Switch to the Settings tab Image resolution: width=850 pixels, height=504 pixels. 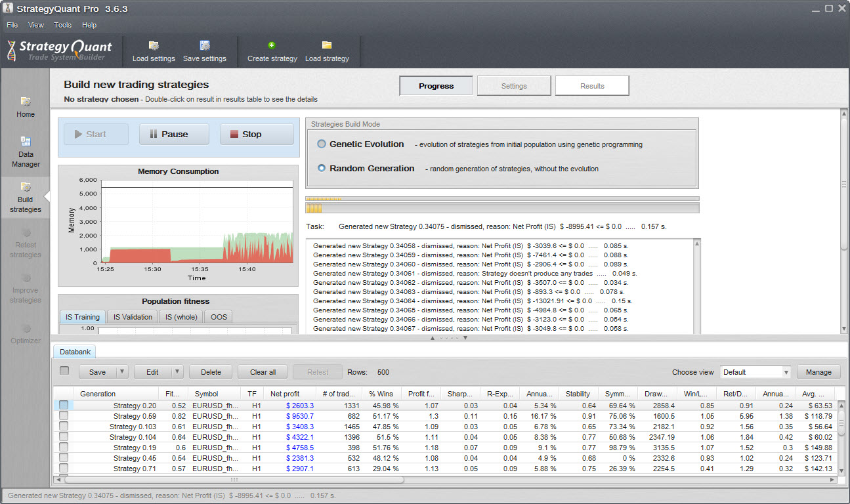pyautogui.click(x=514, y=86)
